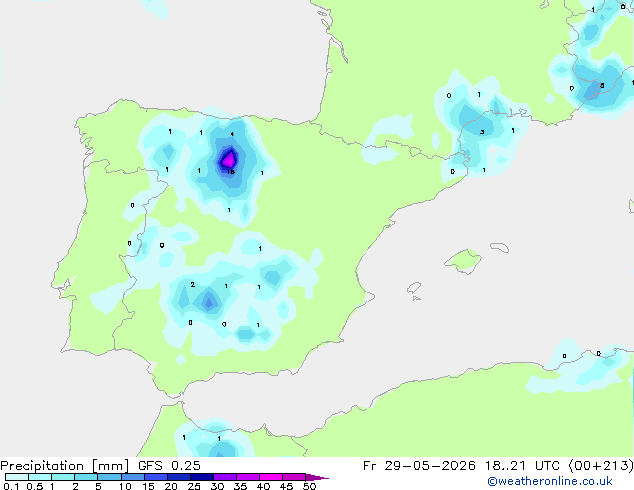Click the magenta precipitation maximum in northern Spain
The height and width of the screenshot is (490, 634).
(x=229, y=159)
